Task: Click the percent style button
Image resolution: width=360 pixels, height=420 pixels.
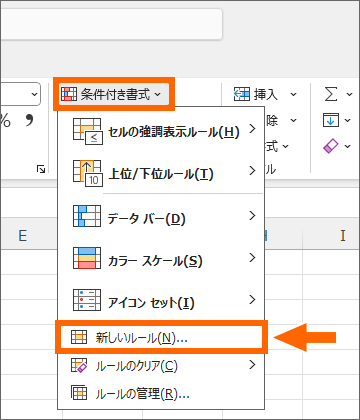Action: (x=5, y=121)
